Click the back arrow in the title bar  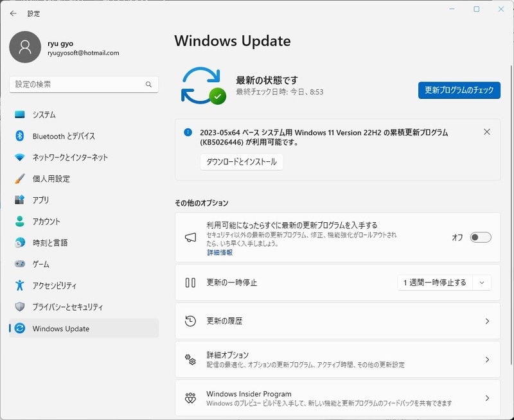(13, 13)
